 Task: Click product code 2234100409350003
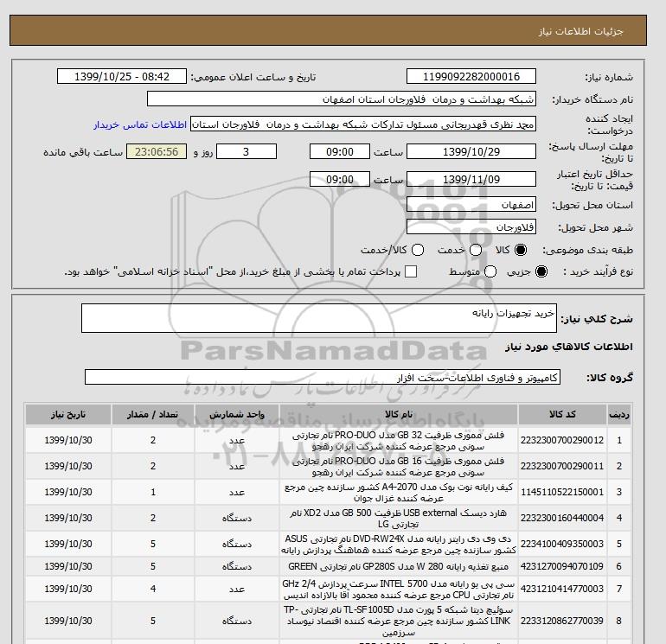(562, 544)
